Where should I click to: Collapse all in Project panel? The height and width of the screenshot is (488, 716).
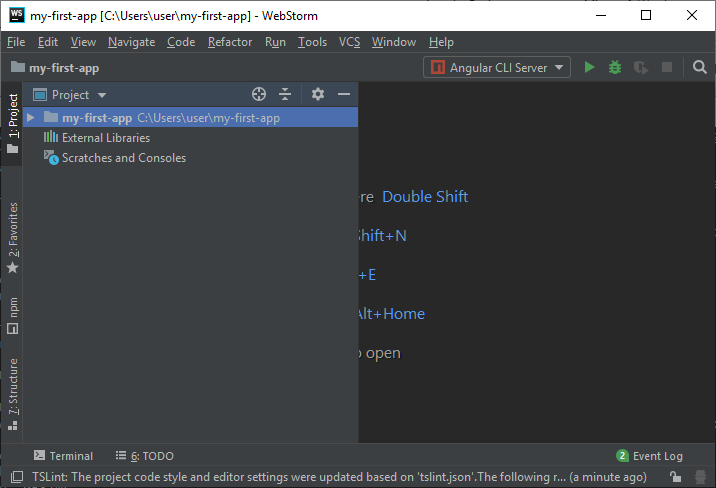pyautogui.click(x=285, y=94)
